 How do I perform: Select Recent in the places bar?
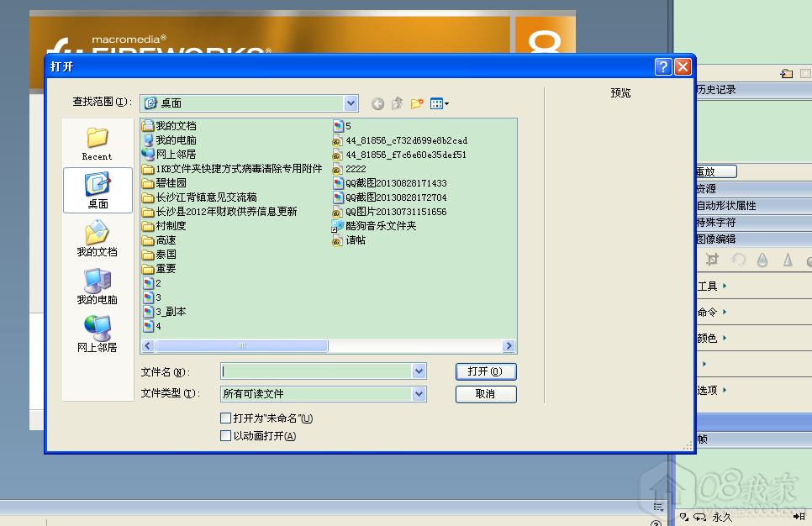[x=97, y=143]
